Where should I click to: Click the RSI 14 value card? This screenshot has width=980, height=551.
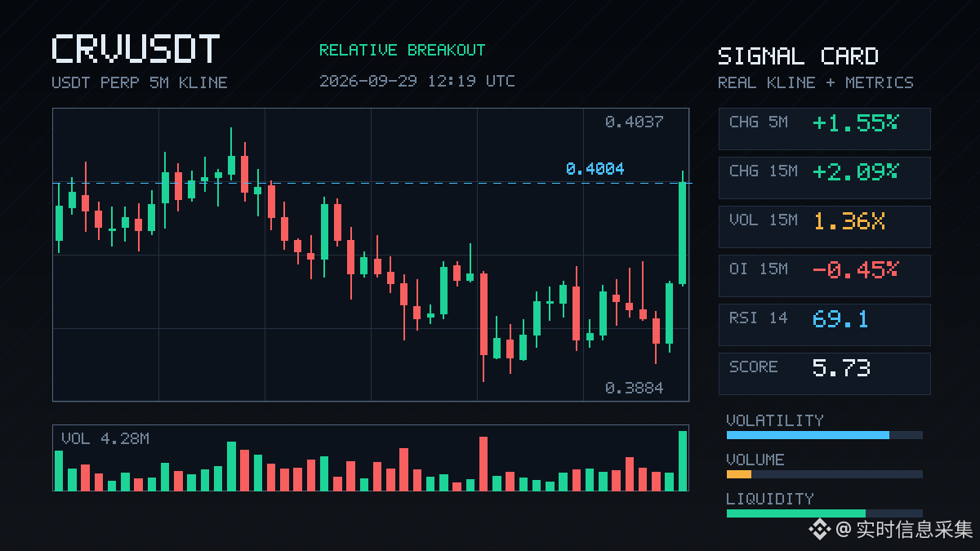pos(824,325)
